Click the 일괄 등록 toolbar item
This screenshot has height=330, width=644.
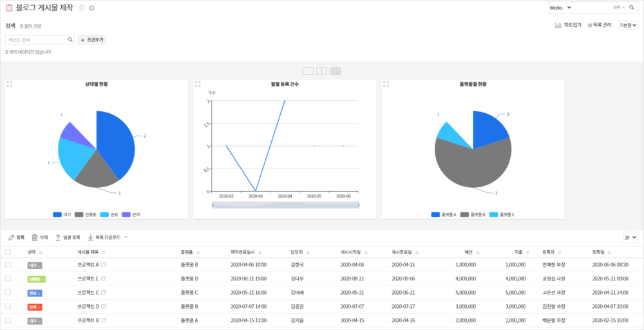click(x=68, y=237)
